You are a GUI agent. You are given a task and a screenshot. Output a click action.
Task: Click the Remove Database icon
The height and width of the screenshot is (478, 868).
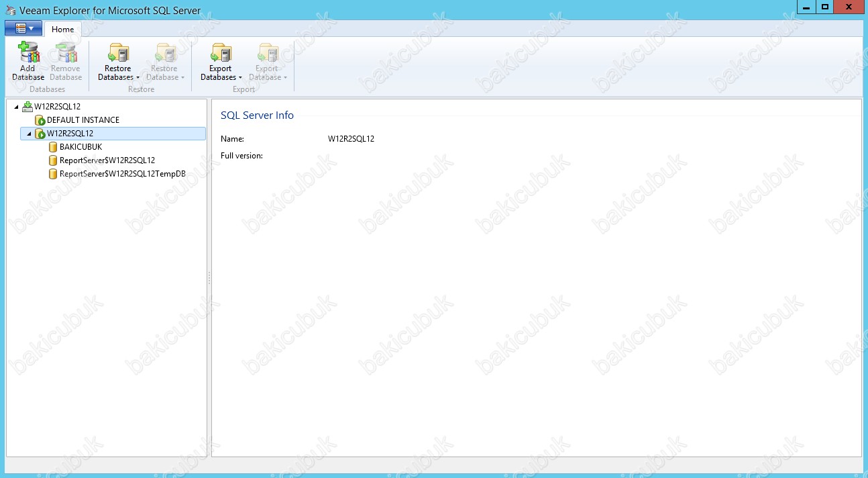pos(66,52)
